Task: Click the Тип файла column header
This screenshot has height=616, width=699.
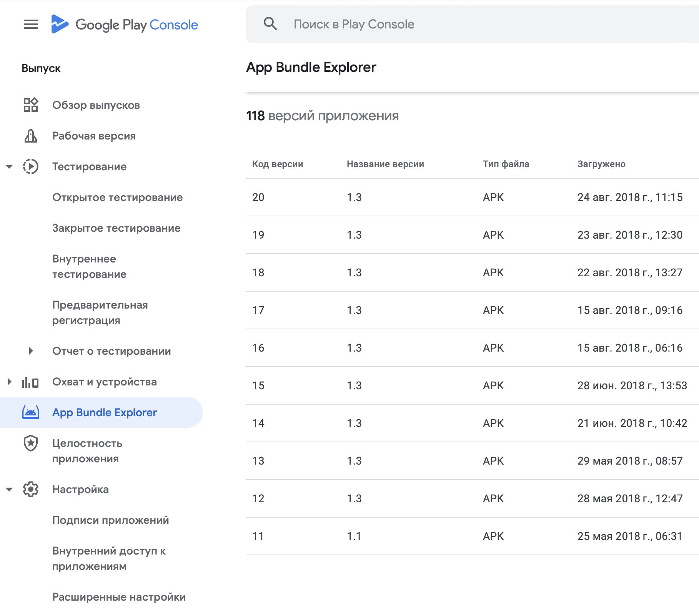Action: [506, 164]
